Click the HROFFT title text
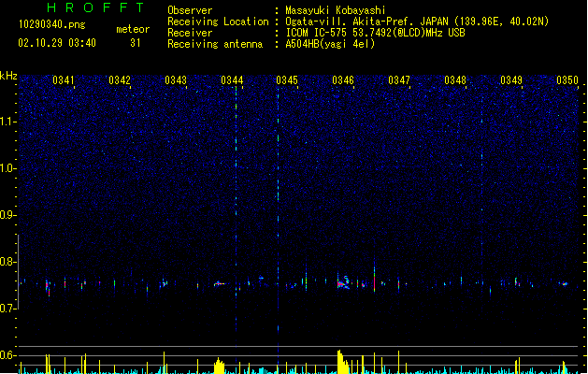Image resolution: width=588 pixels, height=374 pixels. point(95,7)
